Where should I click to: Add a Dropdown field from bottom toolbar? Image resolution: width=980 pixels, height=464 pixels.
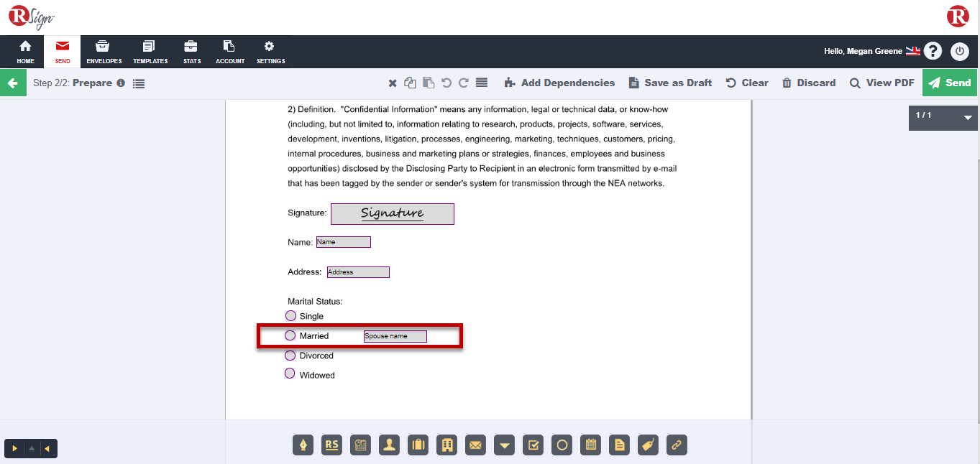pyautogui.click(x=505, y=445)
